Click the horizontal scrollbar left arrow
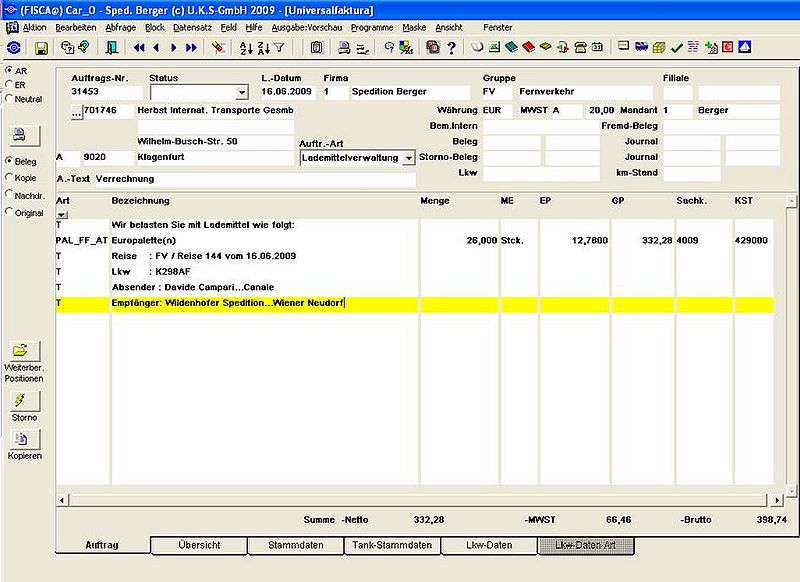Screen dimensions: 800x582 click(62, 500)
